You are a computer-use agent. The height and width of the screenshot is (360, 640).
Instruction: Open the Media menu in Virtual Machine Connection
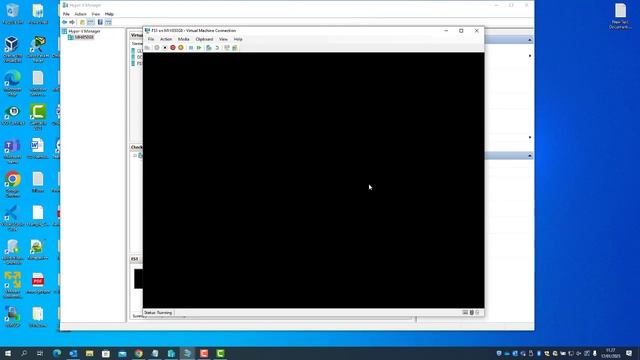(x=184, y=39)
